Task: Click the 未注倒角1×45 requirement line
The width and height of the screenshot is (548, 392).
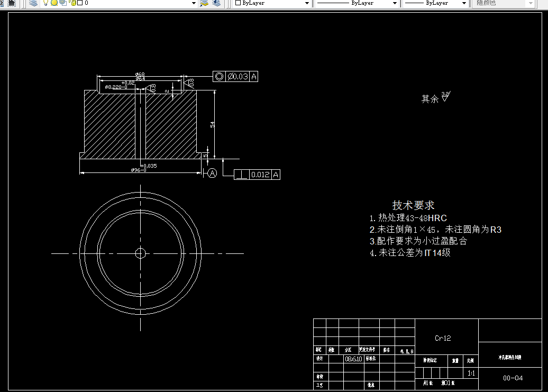Action: (435, 230)
